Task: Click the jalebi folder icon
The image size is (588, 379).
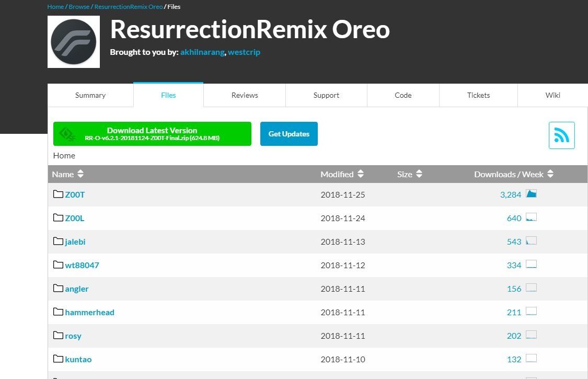Action: tap(58, 242)
